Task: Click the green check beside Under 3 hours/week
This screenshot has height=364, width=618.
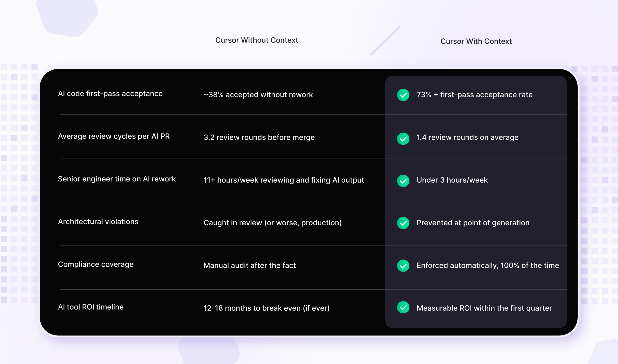Action: pos(403,181)
